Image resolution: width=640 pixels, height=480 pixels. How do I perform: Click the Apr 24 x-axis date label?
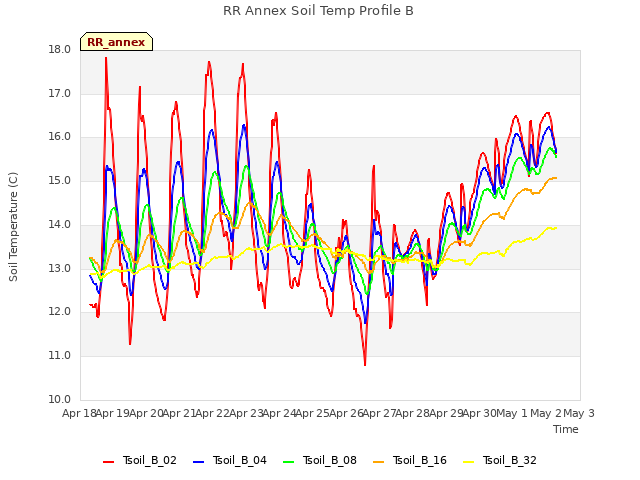280,413
